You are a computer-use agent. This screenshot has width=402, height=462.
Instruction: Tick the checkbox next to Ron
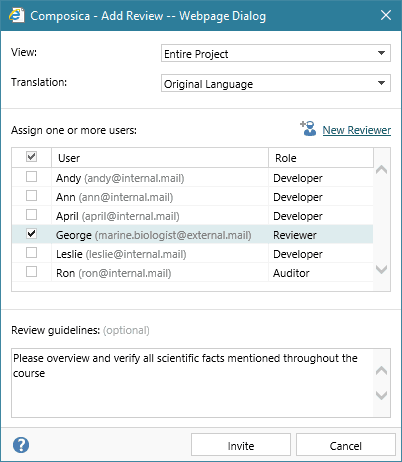click(x=32, y=272)
